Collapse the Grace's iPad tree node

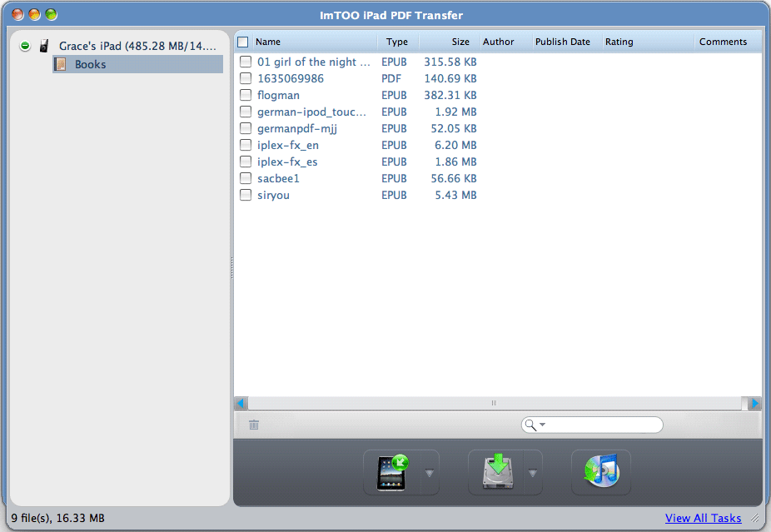[26, 46]
